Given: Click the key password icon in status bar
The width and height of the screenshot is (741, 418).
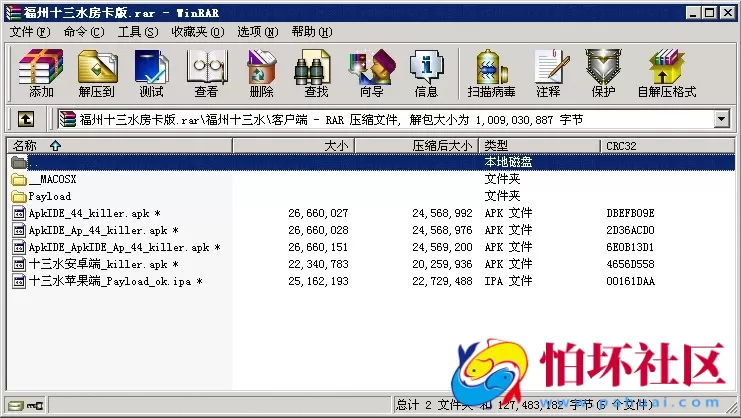Looking at the screenshot, I should tap(35, 406).
